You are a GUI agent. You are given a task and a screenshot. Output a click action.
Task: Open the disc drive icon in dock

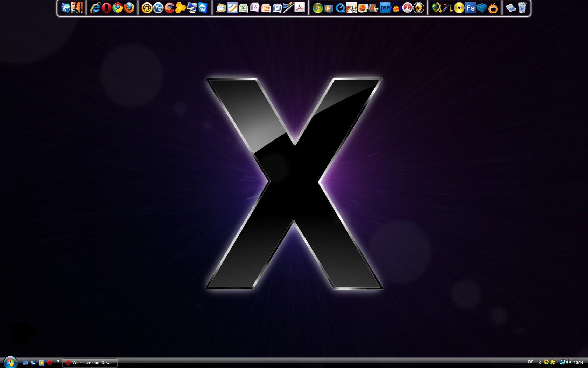click(x=511, y=8)
